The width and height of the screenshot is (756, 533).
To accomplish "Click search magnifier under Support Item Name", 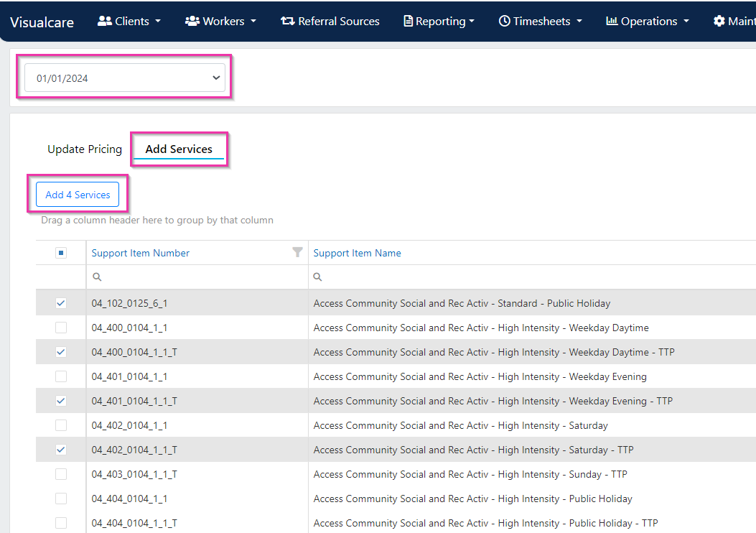I will click(x=317, y=277).
